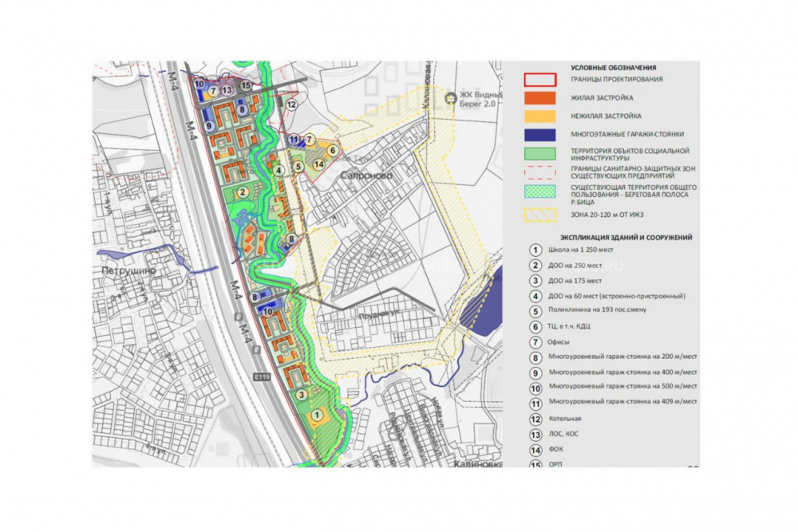This screenshot has height=532, width=798.
Task: Click the orange Жилая застройка swatch
Action: 540,98
